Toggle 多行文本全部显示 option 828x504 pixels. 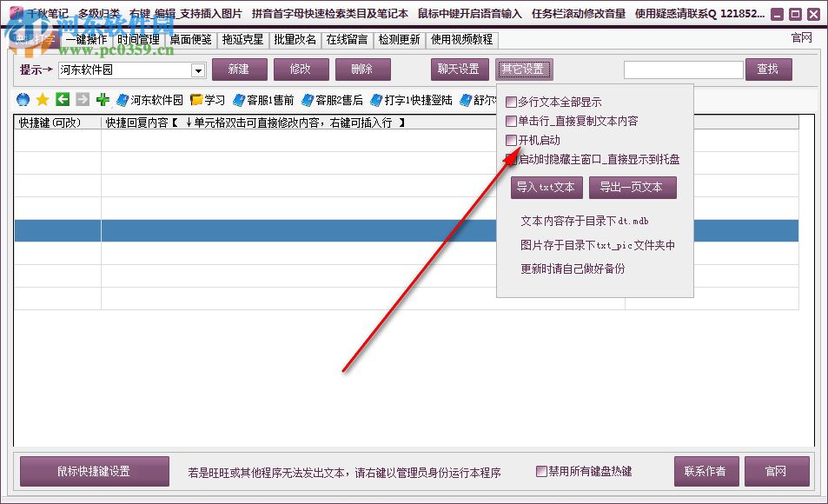[x=511, y=101]
